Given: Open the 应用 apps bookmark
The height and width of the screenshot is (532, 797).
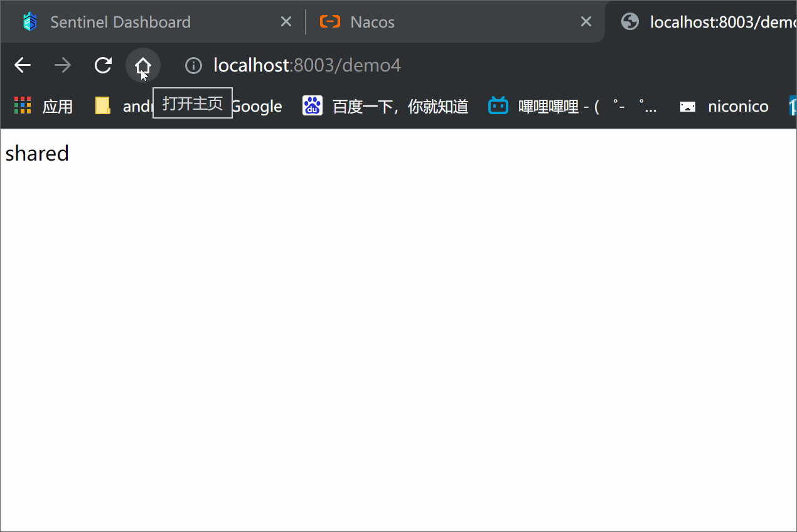Looking at the screenshot, I should 44,106.
